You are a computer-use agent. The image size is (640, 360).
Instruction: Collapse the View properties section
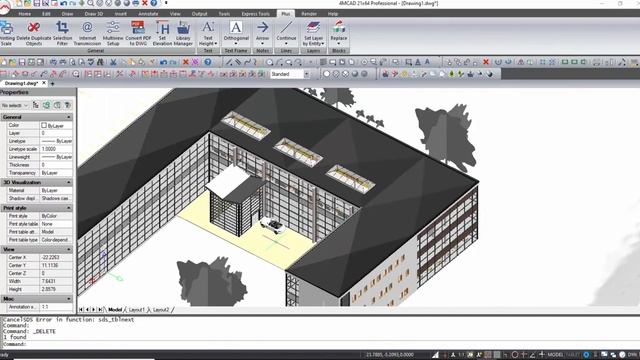tap(69, 249)
